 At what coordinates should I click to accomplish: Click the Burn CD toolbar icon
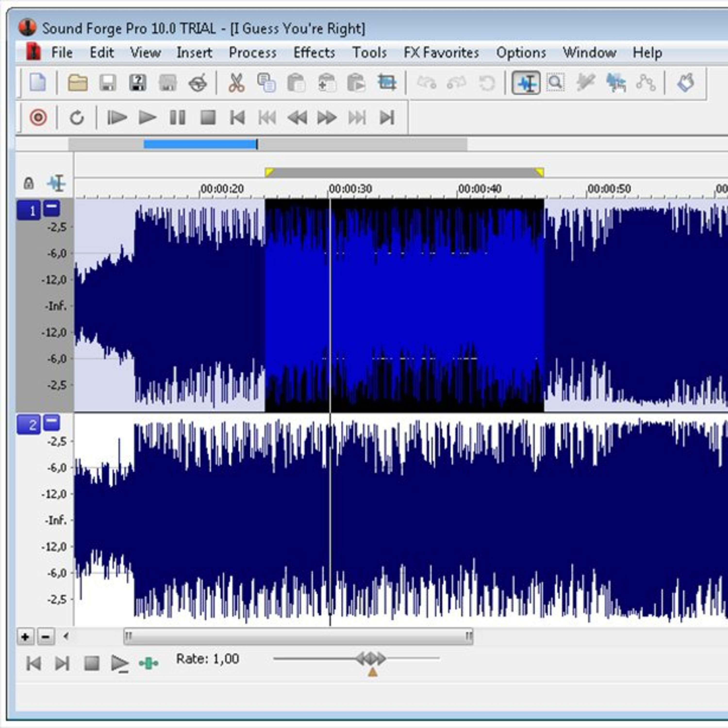[x=198, y=83]
